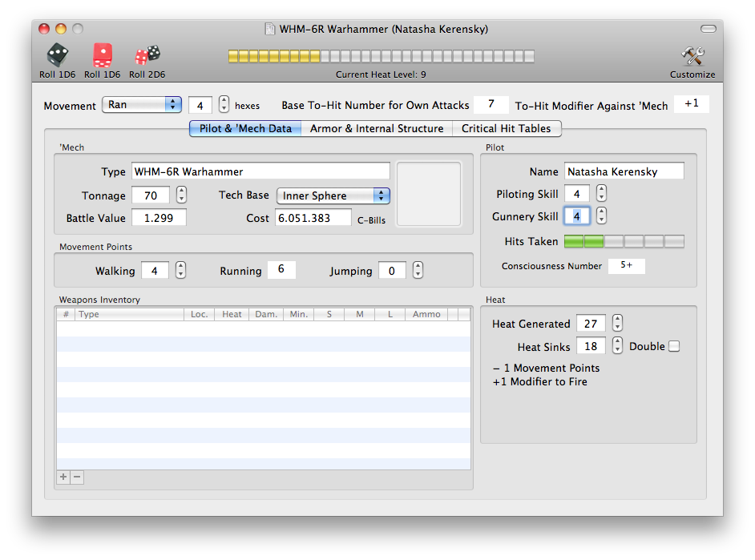This screenshot has width=755, height=560.
Task: Open the Movement mode dropdown showing Ran
Action: click(142, 105)
